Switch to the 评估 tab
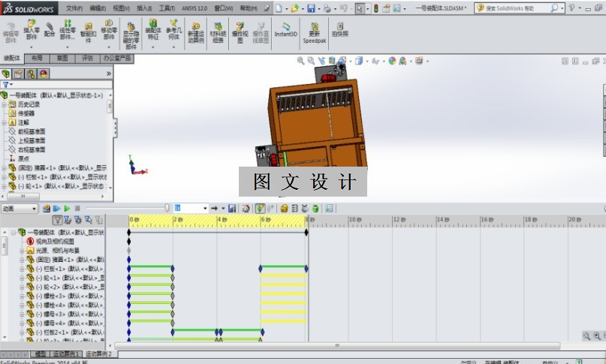This screenshot has width=606, height=364. point(87,59)
